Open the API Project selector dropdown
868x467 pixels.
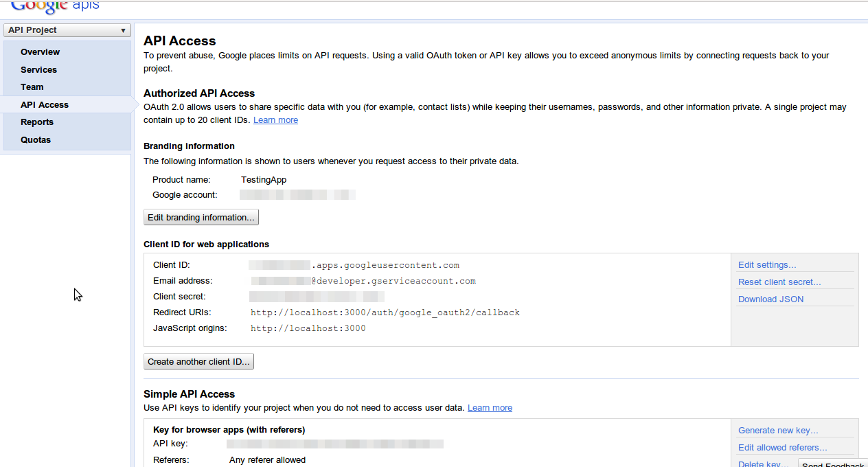pos(67,30)
